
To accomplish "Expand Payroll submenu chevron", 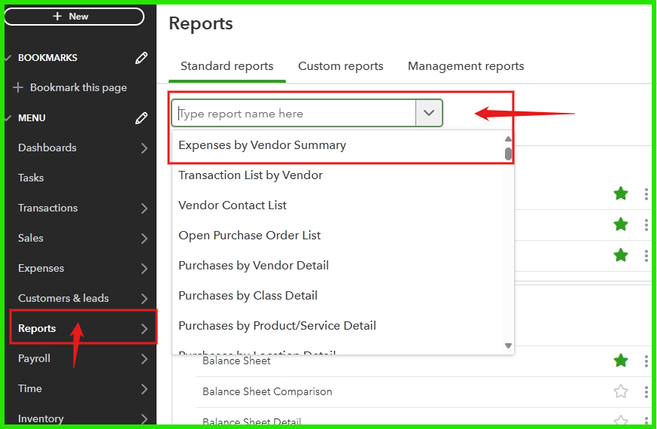I will pos(144,359).
